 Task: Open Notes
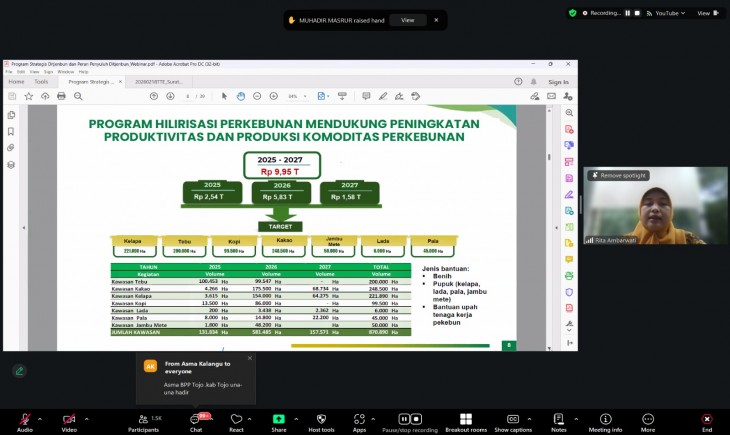pyautogui.click(x=559, y=422)
